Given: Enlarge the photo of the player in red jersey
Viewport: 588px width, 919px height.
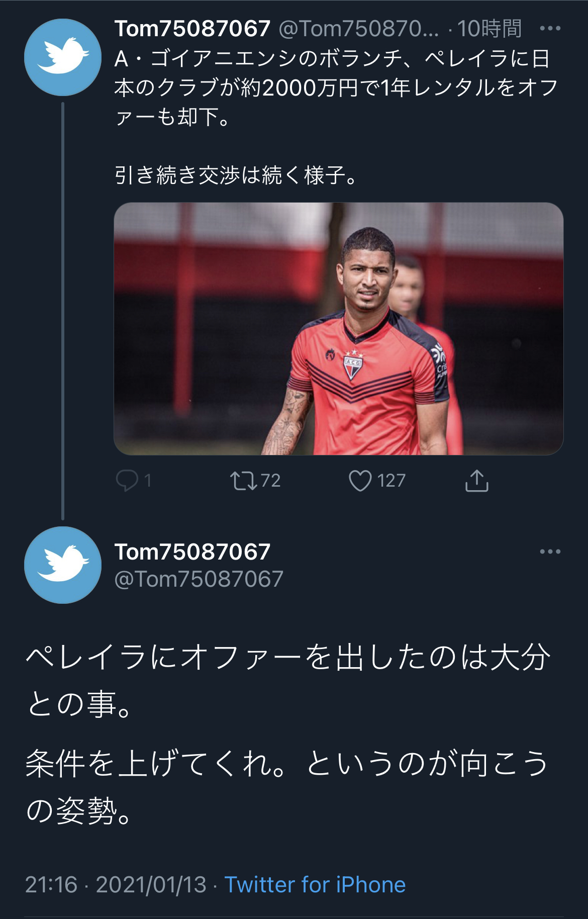Looking at the screenshot, I should (338, 329).
